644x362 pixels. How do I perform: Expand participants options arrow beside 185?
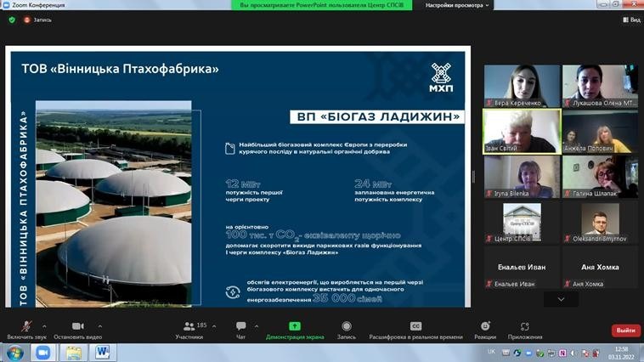(x=214, y=326)
